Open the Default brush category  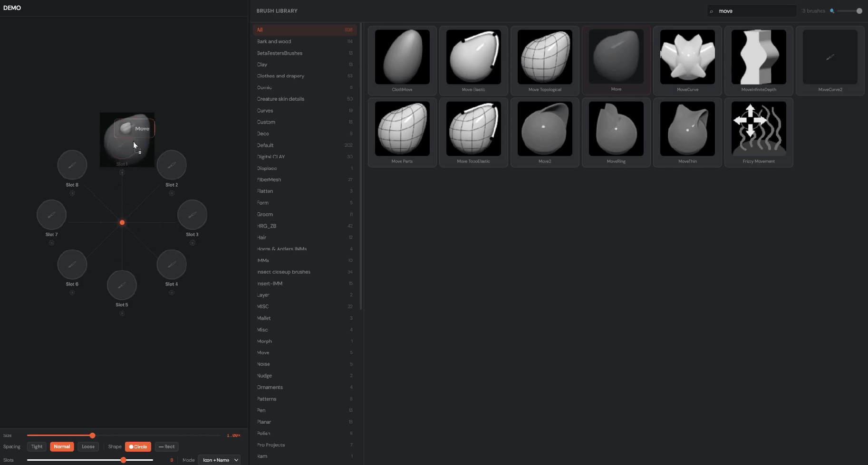point(305,145)
